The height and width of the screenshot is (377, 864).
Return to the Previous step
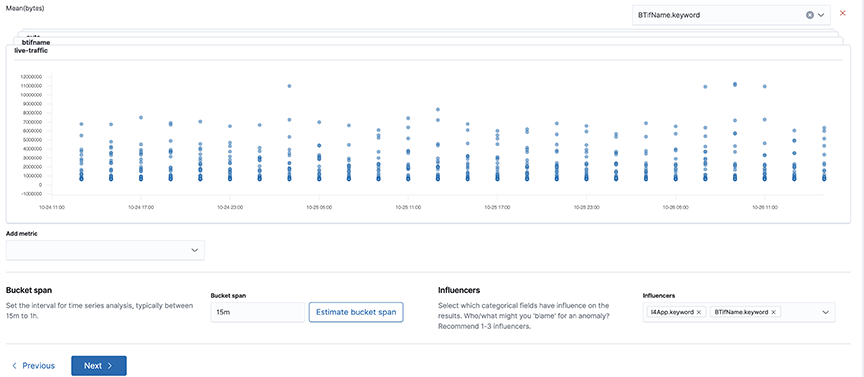tap(33, 365)
